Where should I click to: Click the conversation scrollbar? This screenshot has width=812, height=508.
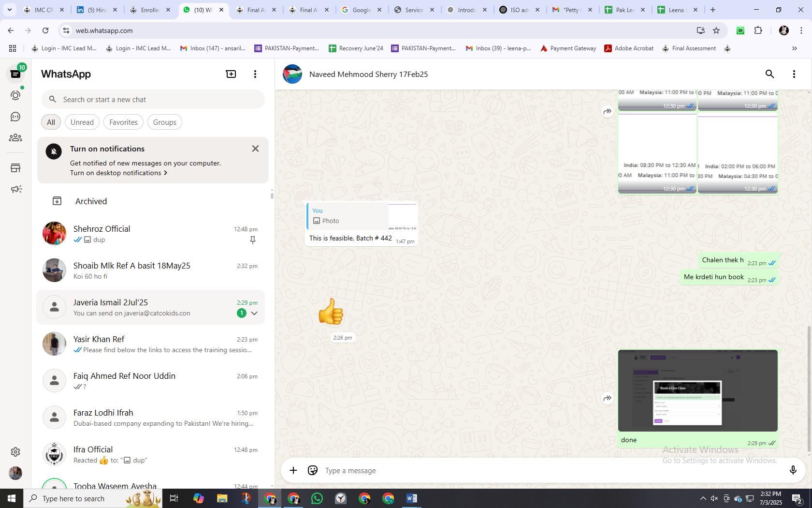point(809,390)
